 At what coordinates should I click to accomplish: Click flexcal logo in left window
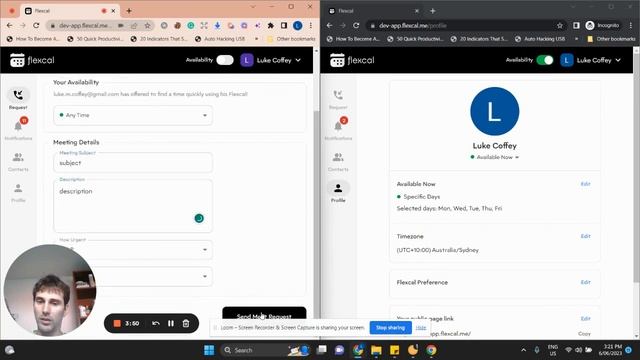point(32,60)
